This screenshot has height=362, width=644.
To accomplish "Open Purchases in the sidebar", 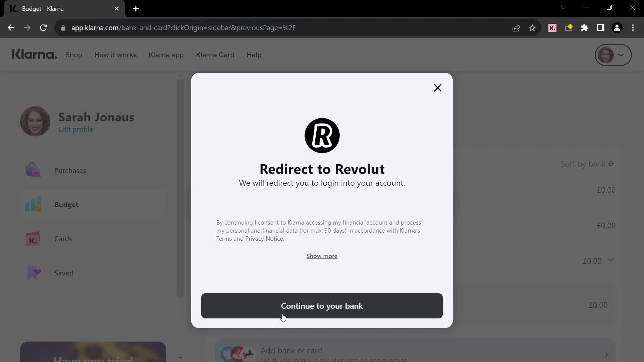I will pos(93,170).
